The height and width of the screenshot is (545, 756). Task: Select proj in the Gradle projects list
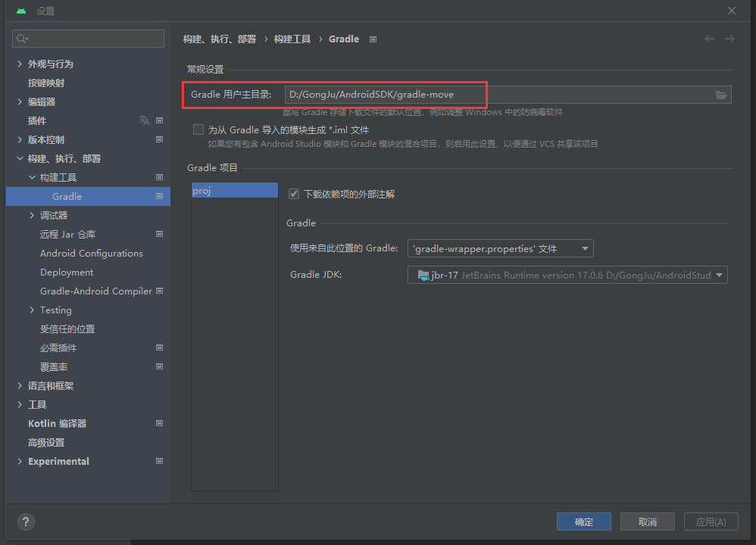click(235, 190)
